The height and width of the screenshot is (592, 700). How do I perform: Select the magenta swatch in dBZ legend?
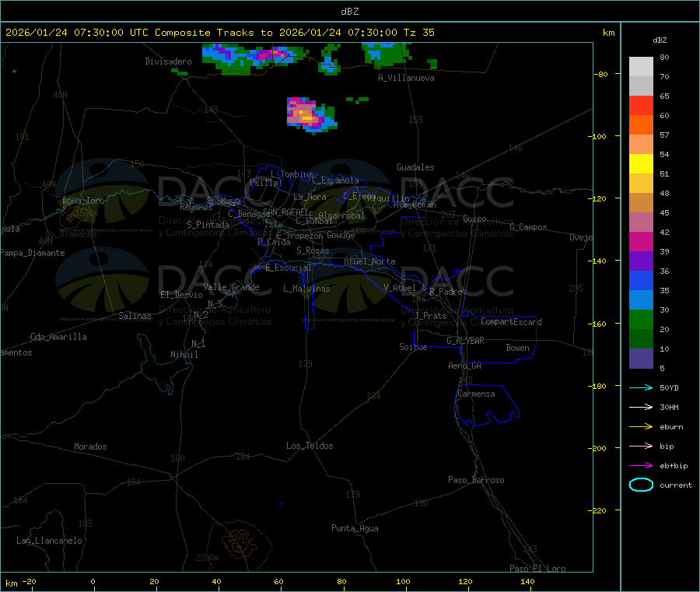[641, 241]
